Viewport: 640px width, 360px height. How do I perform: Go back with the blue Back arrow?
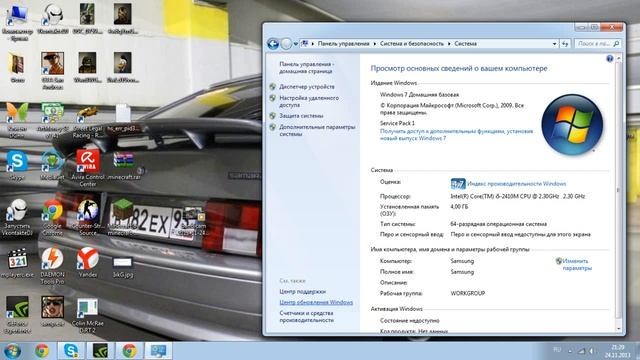[x=273, y=44]
